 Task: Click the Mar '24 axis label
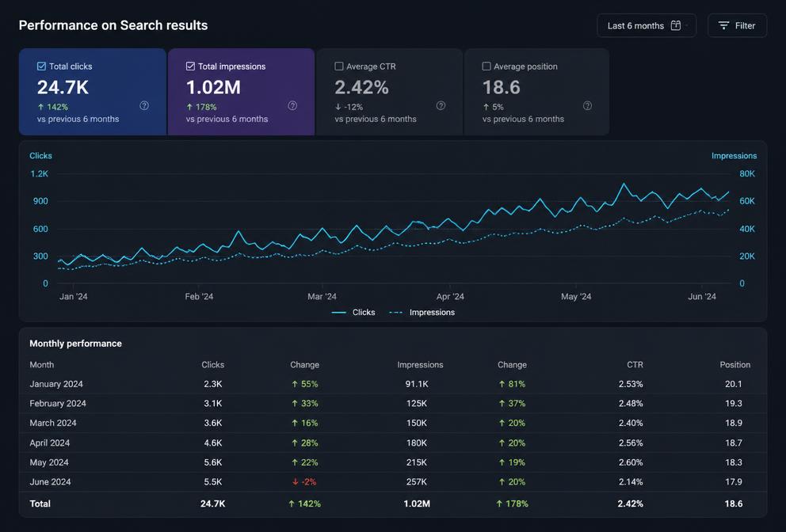[322, 297]
